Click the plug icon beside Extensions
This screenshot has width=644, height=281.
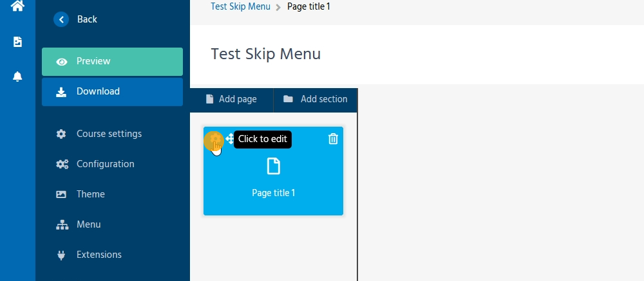pyautogui.click(x=62, y=255)
